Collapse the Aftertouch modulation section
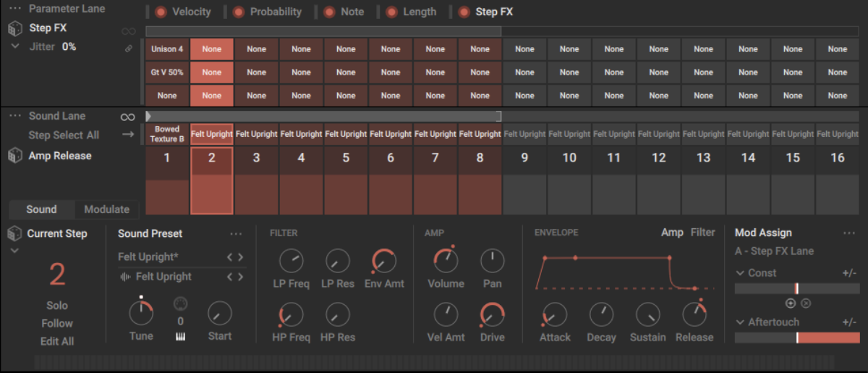This screenshot has height=373, width=868. click(740, 322)
